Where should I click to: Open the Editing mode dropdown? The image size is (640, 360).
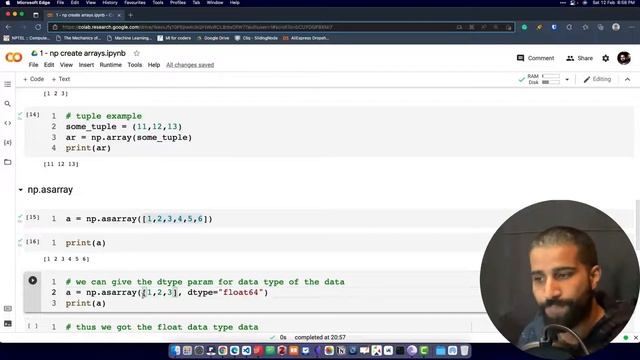click(597, 79)
